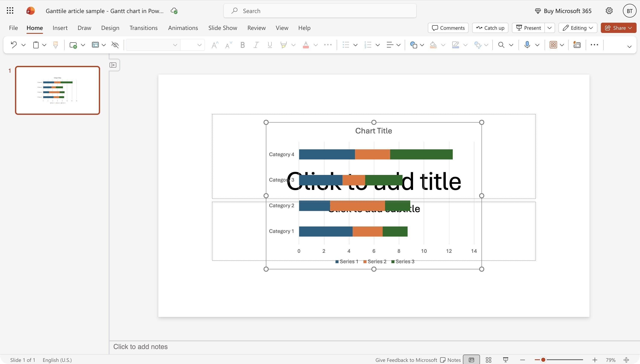Screen dimensions: 640x364
Task: Apply the font color swatch
Action: click(305, 45)
